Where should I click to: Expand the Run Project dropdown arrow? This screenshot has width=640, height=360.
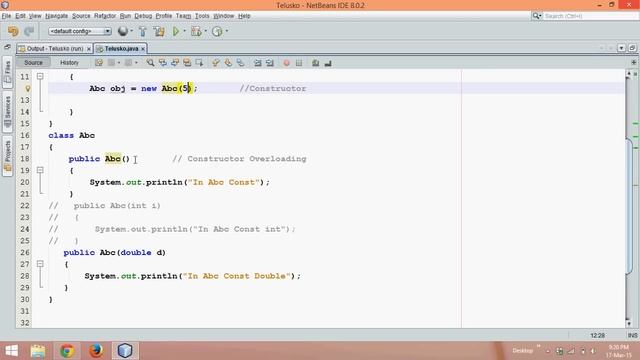184,31
